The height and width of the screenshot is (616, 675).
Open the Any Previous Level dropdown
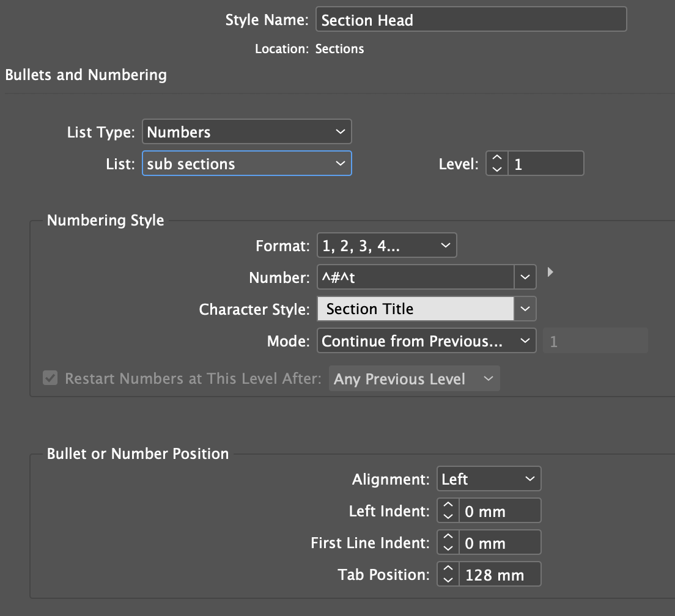point(414,379)
